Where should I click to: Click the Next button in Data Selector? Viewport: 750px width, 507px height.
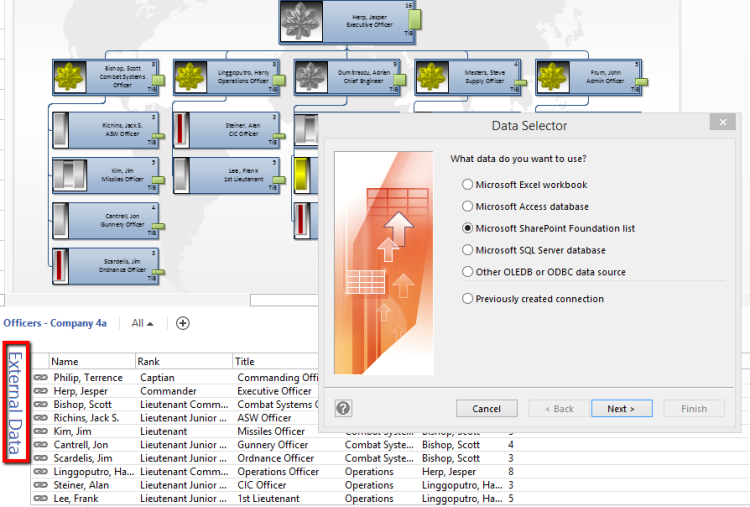tap(621, 408)
